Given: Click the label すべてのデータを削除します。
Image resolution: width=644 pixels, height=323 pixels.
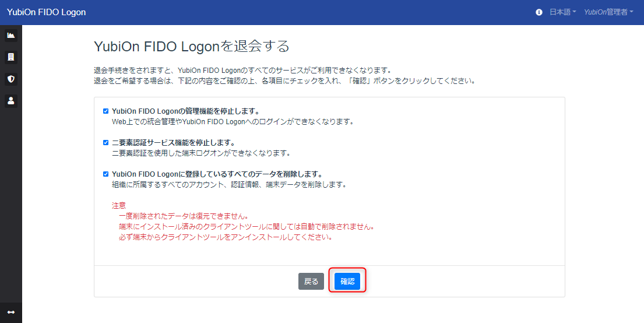Looking at the screenshot, I should (217, 174).
